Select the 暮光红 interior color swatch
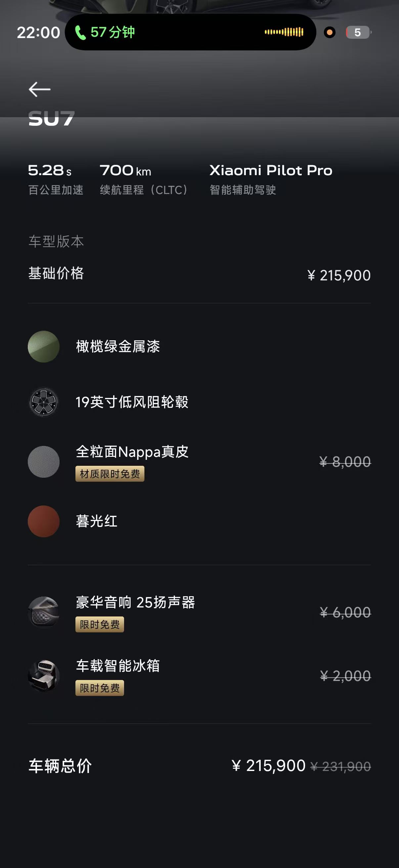This screenshot has height=868, width=399. tap(43, 521)
